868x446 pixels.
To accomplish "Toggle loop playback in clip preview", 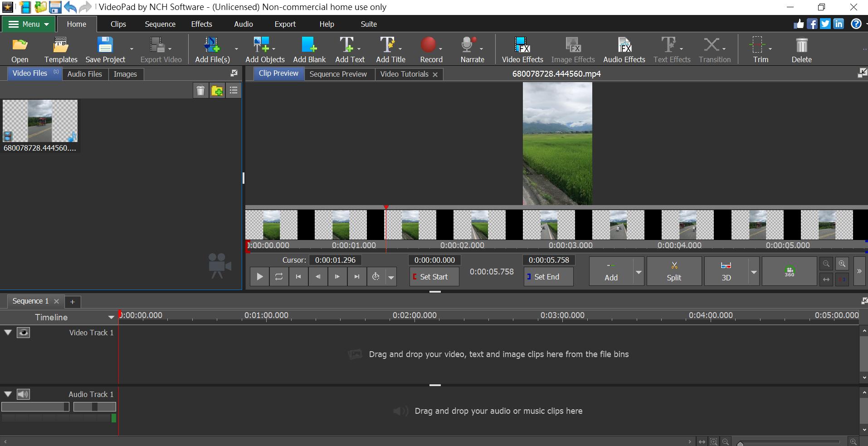I will coord(279,276).
